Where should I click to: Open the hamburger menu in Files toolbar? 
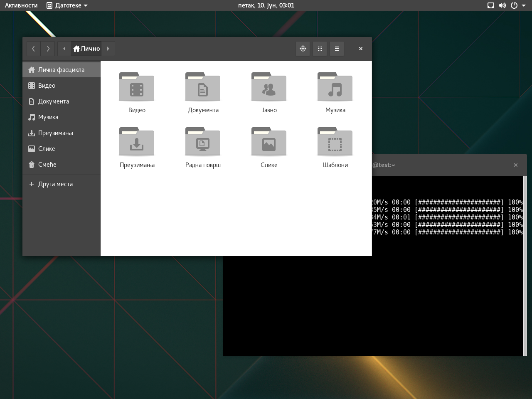(337, 49)
